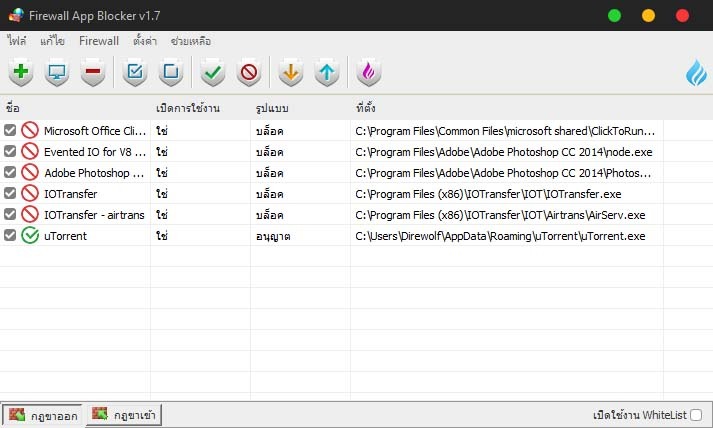This screenshot has height=428, width=713.
Task: Click the red minus Remove icon
Action: coord(93,71)
